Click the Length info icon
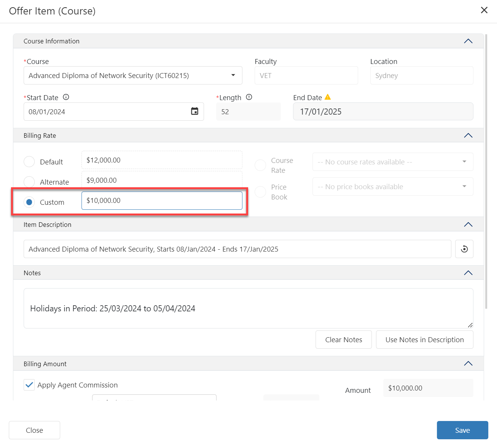 (249, 97)
